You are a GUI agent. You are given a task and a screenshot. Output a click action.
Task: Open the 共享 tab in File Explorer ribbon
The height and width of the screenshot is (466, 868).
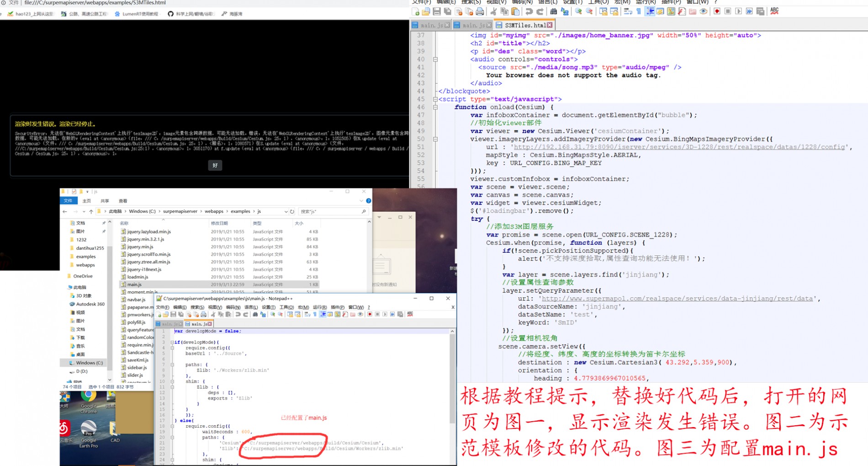tap(105, 201)
